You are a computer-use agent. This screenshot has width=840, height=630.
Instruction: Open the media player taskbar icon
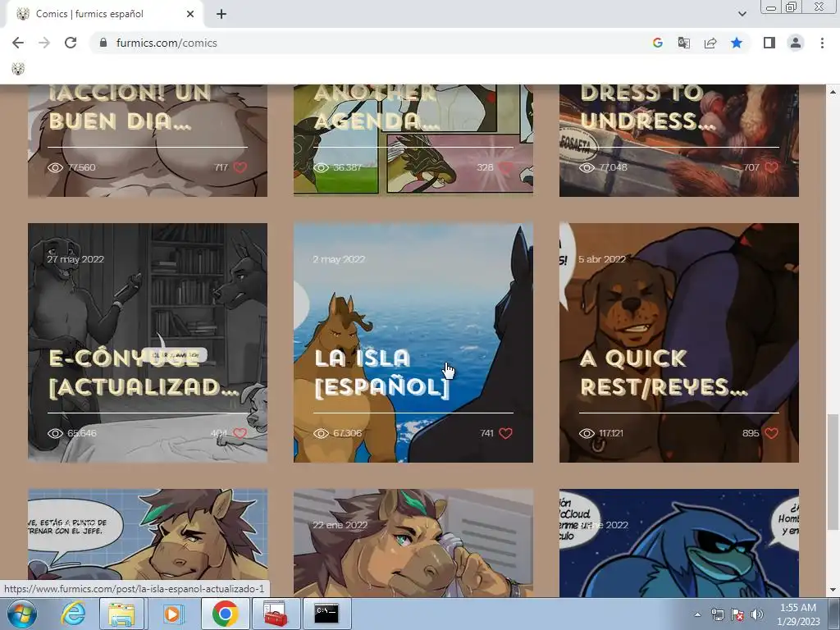pyautogui.click(x=173, y=614)
